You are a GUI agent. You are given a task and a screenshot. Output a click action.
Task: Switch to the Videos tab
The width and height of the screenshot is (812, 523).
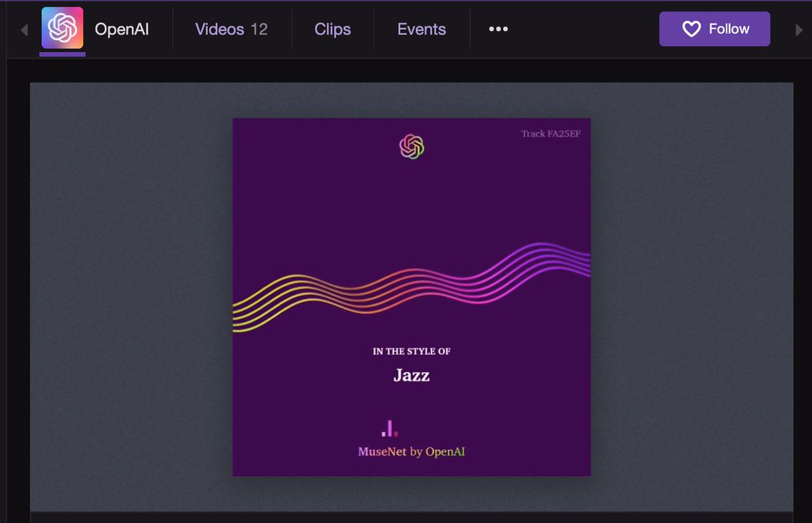pyautogui.click(x=231, y=29)
